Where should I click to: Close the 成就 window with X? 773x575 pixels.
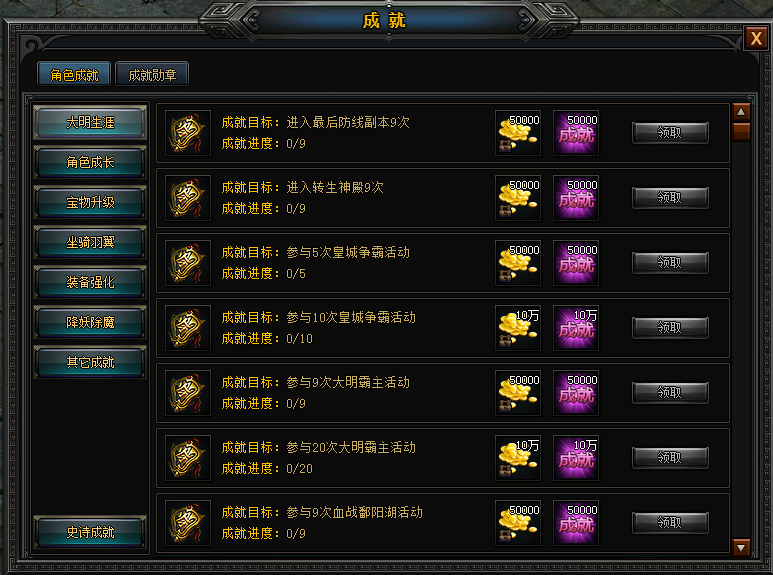point(756,38)
